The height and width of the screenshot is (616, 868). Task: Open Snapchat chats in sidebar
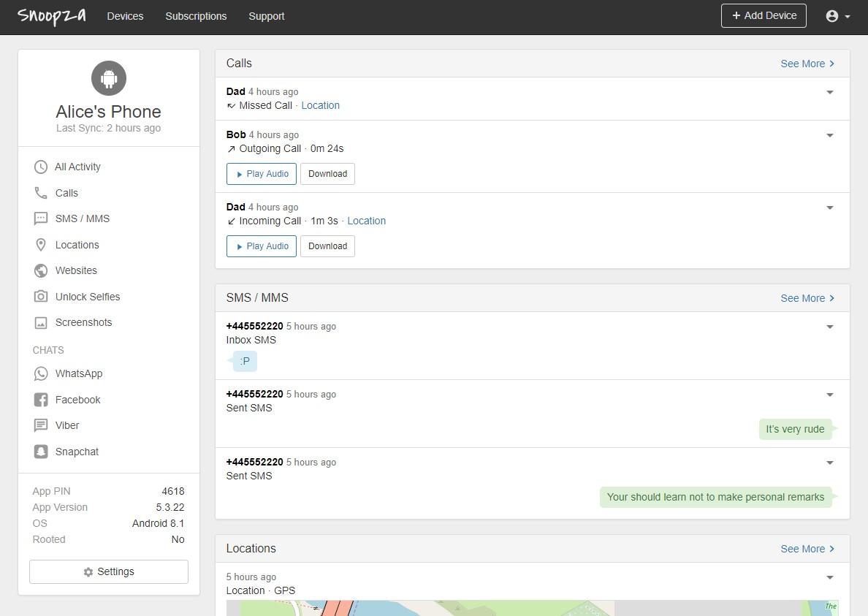(x=77, y=452)
